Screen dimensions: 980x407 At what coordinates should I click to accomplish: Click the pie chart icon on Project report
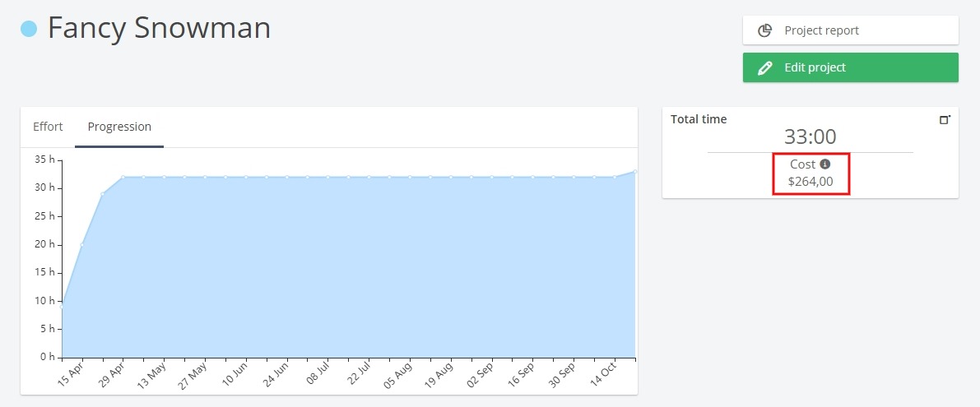764,30
